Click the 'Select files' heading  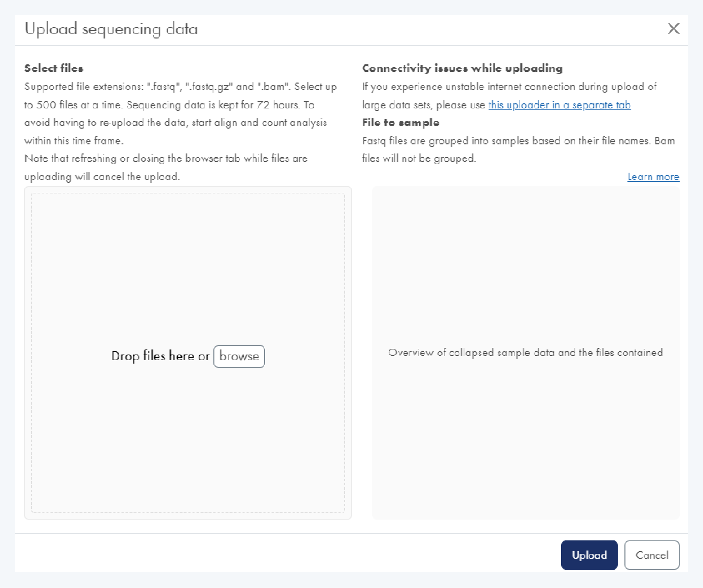coord(54,68)
